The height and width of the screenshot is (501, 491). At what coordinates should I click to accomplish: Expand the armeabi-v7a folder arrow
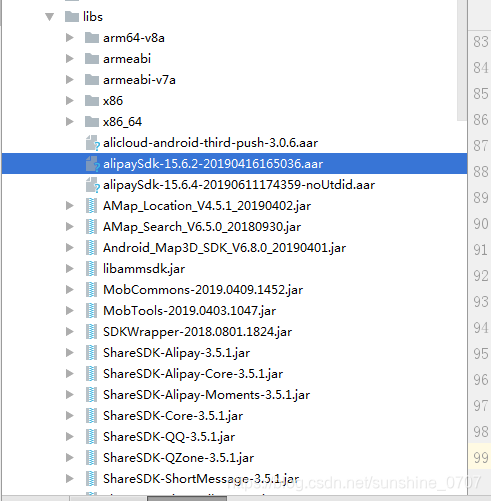pyautogui.click(x=69, y=80)
